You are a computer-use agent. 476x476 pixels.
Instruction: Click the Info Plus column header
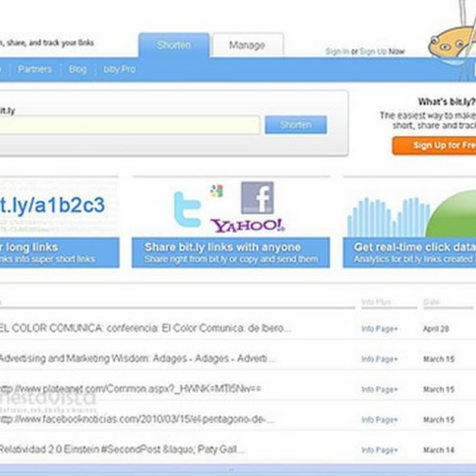tap(377, 302)
